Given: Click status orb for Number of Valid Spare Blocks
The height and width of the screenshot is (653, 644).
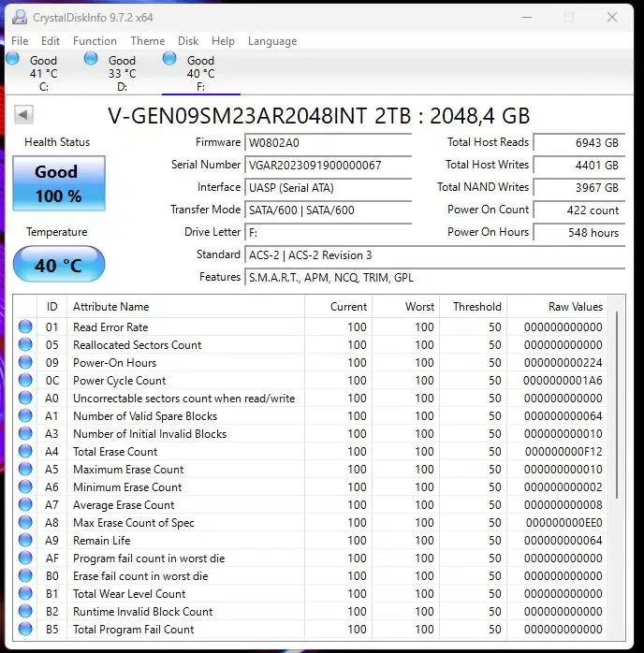Looking at the screenshot, I should click(25, 415).
